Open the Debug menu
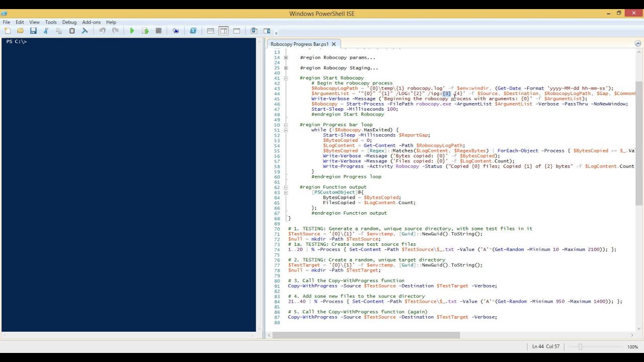644x362 pixels. (x=69, y=22)
